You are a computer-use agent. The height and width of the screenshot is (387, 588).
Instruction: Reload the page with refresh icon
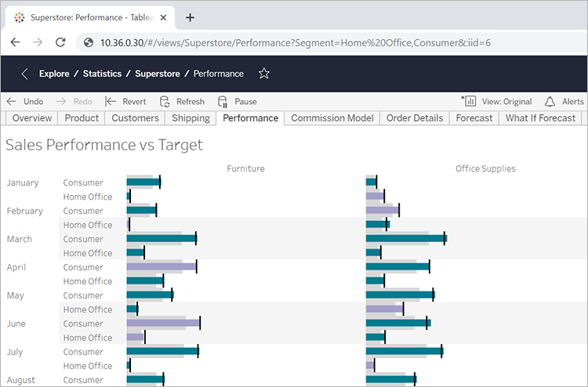coord(60,42)
